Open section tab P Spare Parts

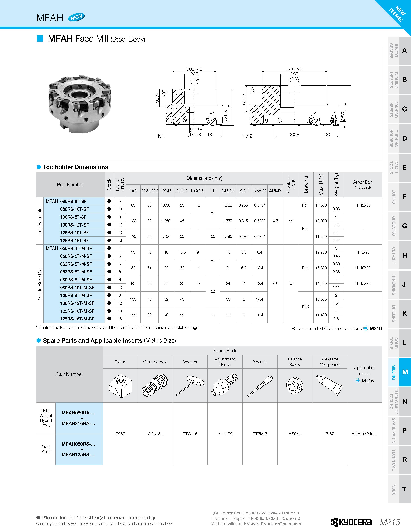[x=400, y=431]
